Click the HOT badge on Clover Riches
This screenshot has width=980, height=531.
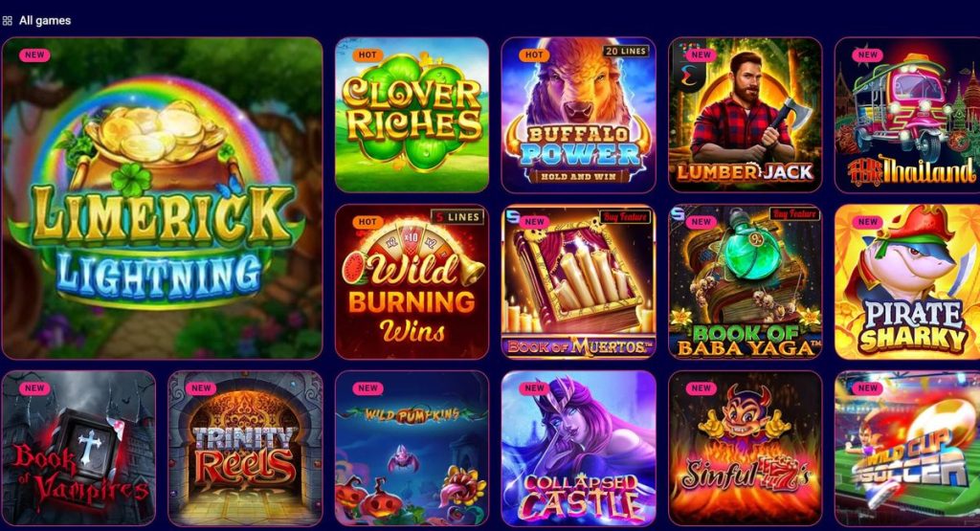point(367,55)
